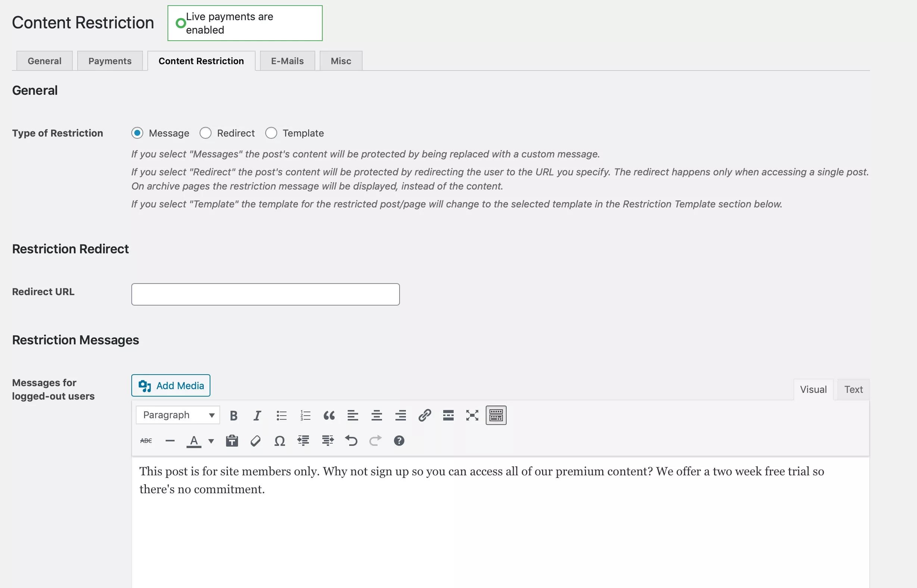The image size is (917, 588).
Task: Click the insert link icon
Action: (x=424, y=416)
